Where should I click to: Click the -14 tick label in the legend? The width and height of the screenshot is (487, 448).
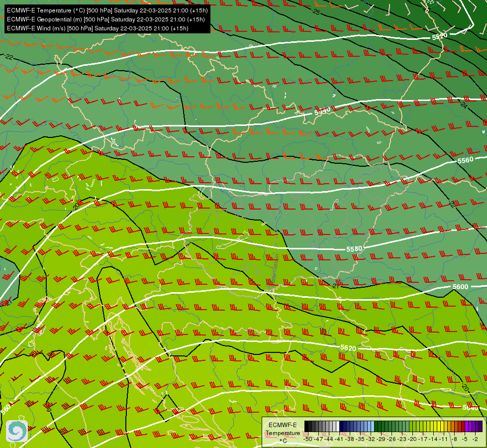(433, 440)
